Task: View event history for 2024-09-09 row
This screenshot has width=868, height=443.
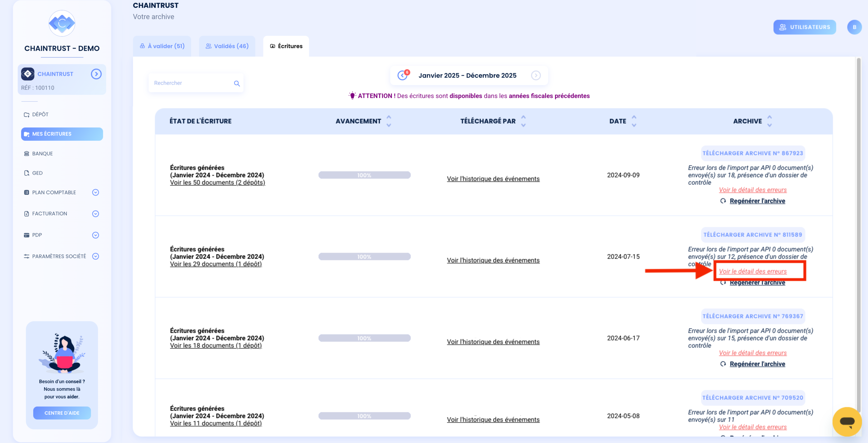Action: pos(493,179)
